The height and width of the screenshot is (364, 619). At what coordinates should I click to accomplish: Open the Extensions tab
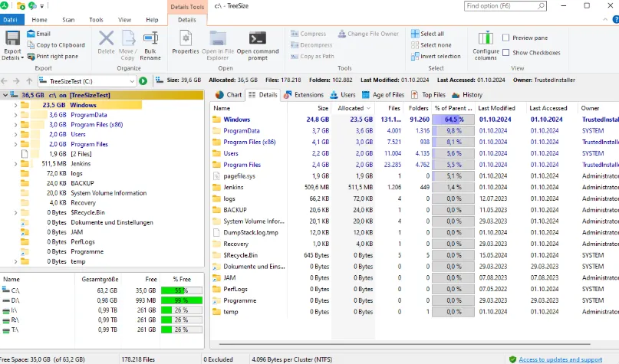point(304,95)
